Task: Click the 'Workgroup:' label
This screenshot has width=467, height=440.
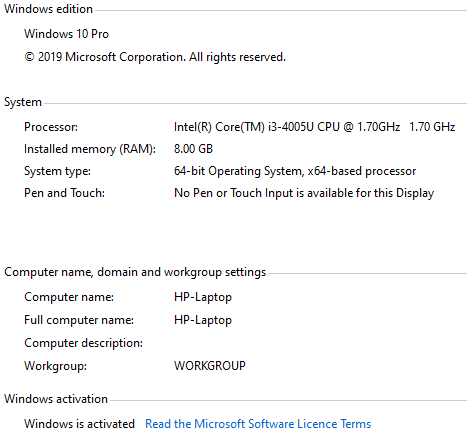Action: 55,366
